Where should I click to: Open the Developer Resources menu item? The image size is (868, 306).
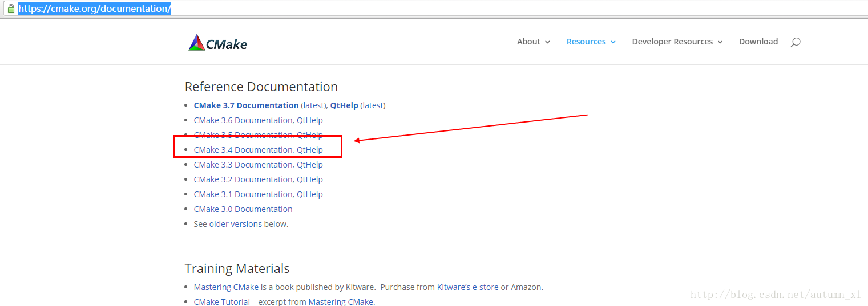pos(672,42)
